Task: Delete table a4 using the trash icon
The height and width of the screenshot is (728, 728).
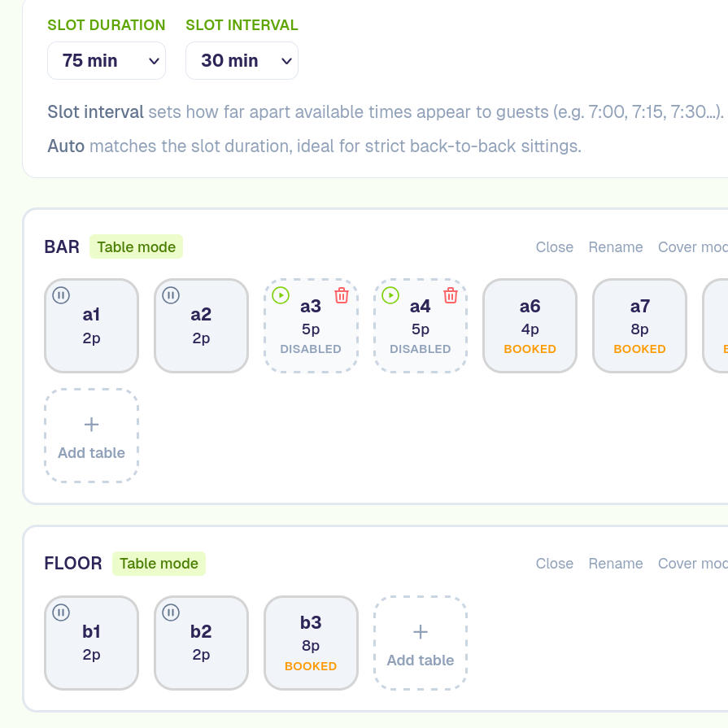Action: [x=451, y=295]
